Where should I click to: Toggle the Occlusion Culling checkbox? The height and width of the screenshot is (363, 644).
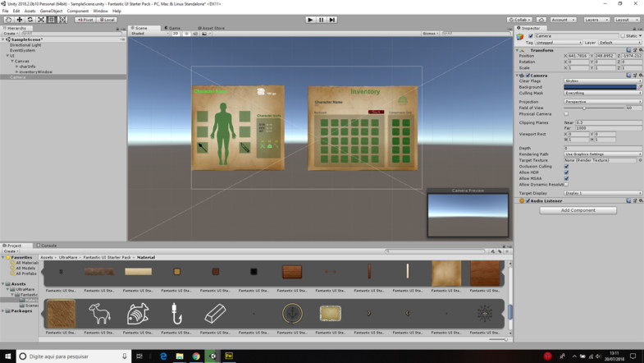[566, 167]
